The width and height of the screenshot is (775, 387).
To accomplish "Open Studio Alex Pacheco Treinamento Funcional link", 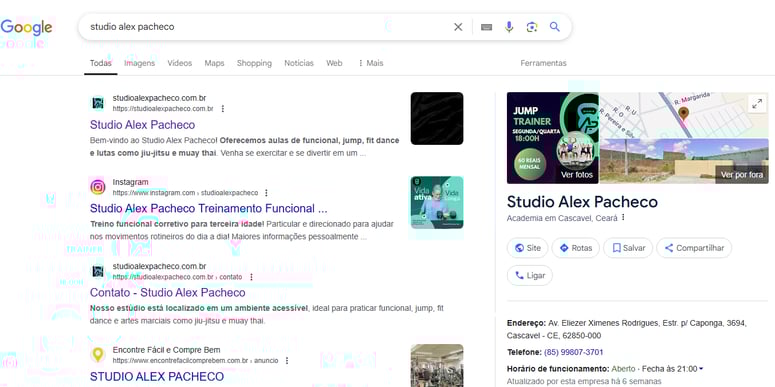I will click(209, 208).
